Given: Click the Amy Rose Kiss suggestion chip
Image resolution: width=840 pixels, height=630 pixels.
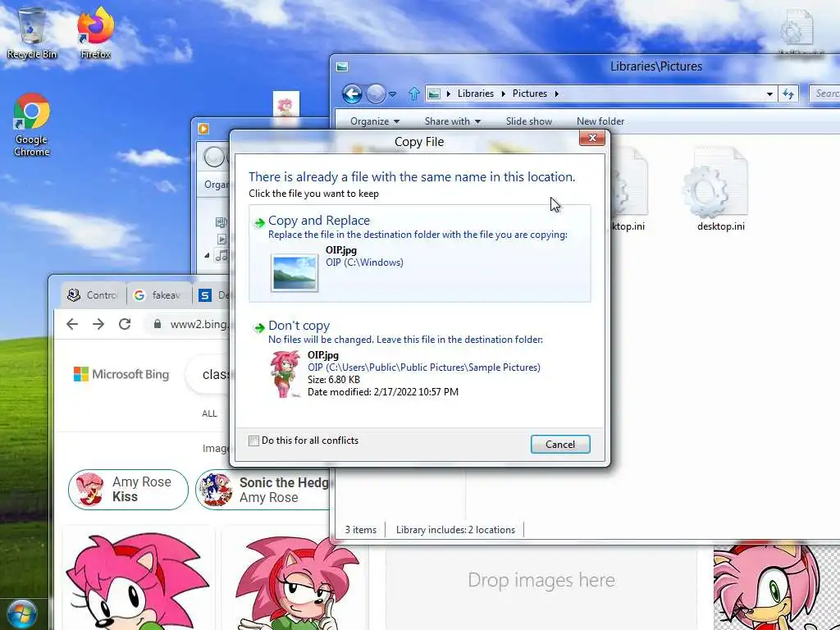Looking at the screenshot, I should click(128, 490).
